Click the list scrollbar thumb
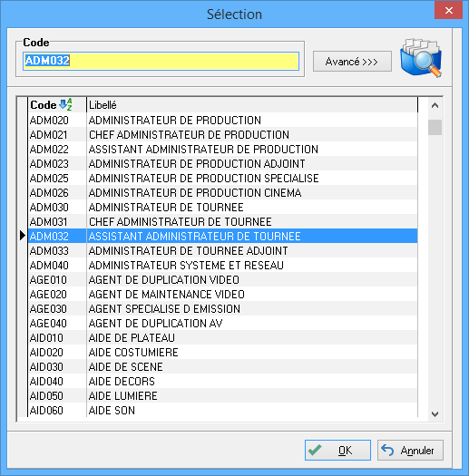 click(435, 127)
